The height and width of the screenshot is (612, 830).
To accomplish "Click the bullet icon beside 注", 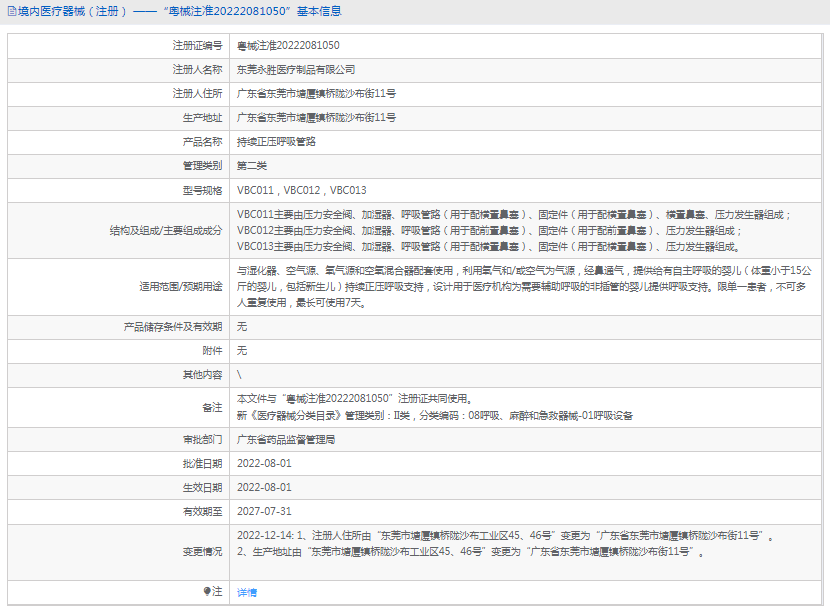I will [x=207, y=591].
